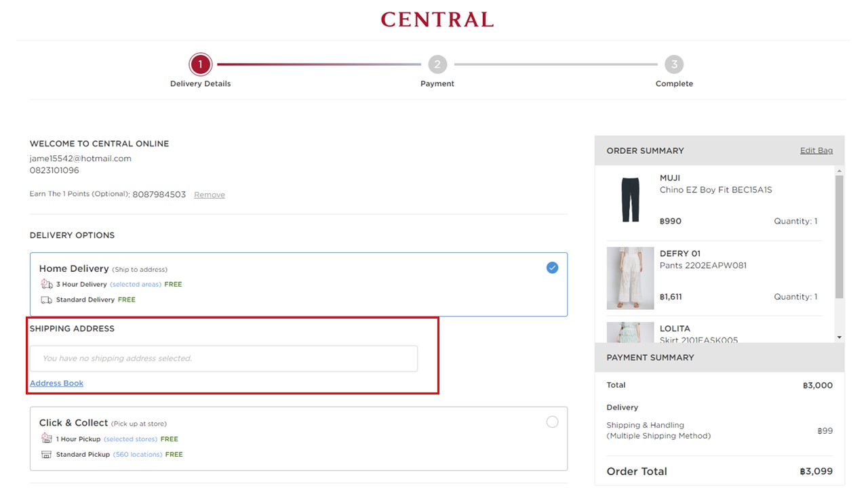868x488 pixels.
Task: Click the Standard Delivery truck icon
Action: coord(46,300)
